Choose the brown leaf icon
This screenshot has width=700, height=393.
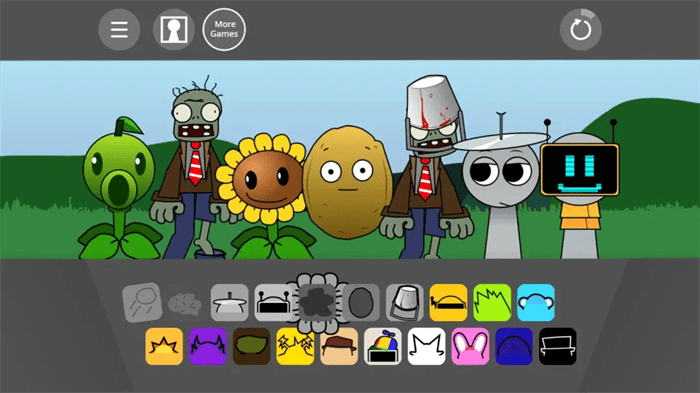point(252,346)
